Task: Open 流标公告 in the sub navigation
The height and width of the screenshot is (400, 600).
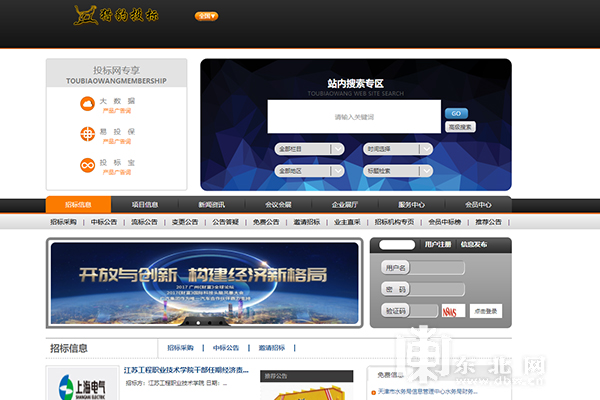Action: pyautogui.click(x=144, y=222)
